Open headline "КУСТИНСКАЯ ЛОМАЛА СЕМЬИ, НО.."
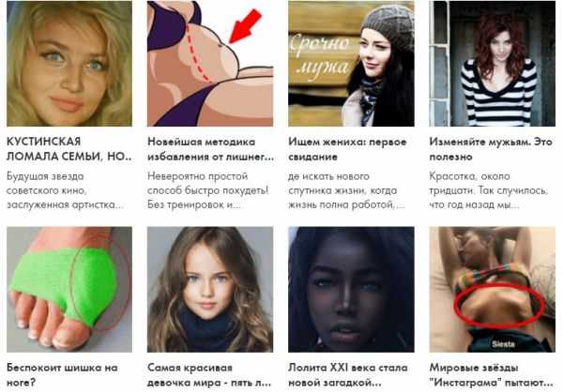 (69, 149)
